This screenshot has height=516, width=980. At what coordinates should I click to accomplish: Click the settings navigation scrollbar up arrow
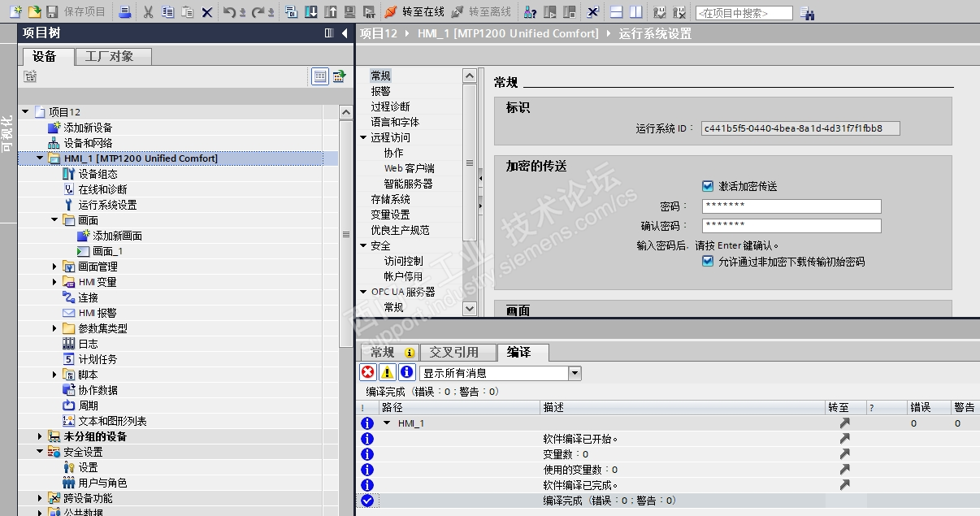(x=470, y=76)
